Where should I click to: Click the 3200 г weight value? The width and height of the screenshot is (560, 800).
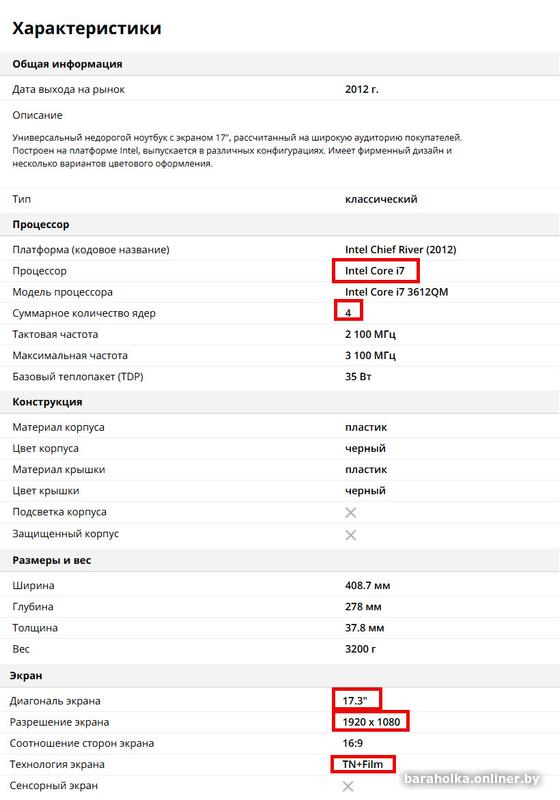pos(360,649)
